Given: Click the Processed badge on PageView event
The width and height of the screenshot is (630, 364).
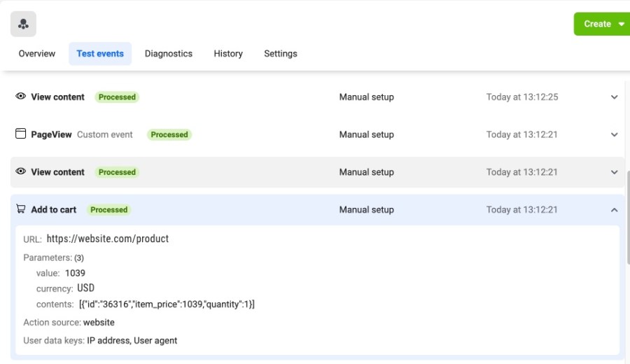Looking at the screenshot, I should pyautogui.click(x=169, y=134).
